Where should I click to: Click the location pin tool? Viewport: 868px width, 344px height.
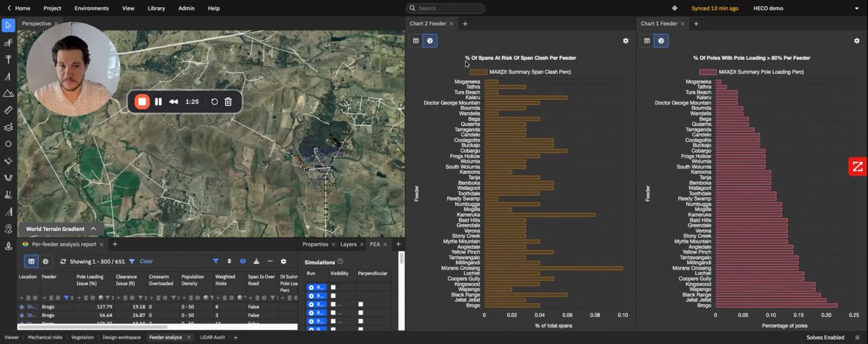point(8,229)
